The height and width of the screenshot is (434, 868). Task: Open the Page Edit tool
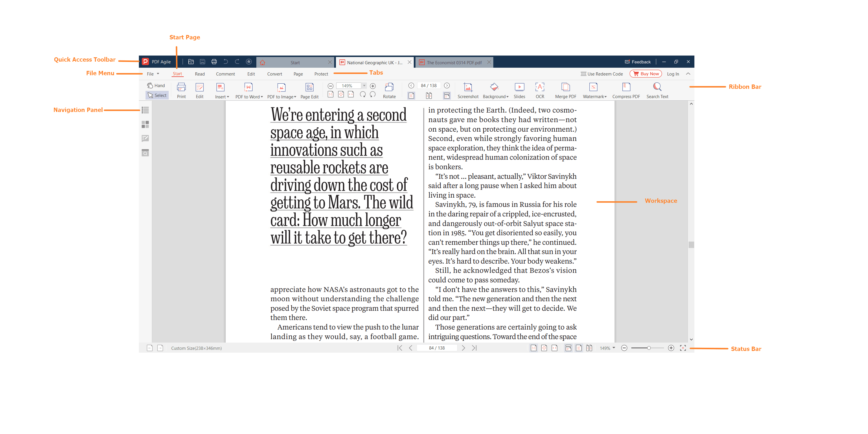(309, 91)
